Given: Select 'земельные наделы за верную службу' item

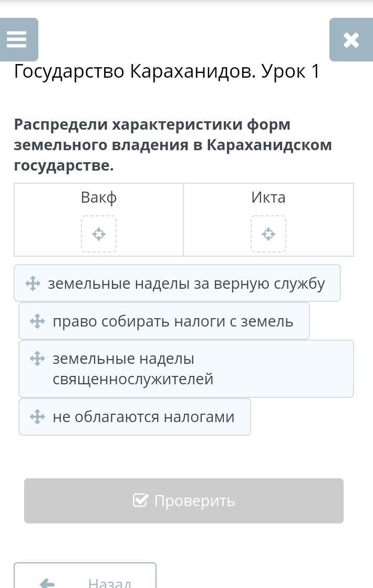Looking at the screenshot, I should tap(186, 283).
